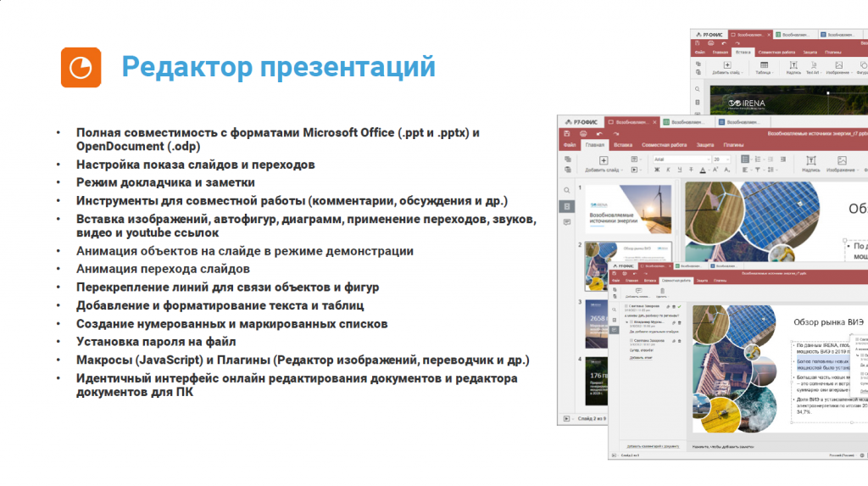Click the increase indent icon in the Главная window
This screenshot has width=868, height=486.
[782, 159]
